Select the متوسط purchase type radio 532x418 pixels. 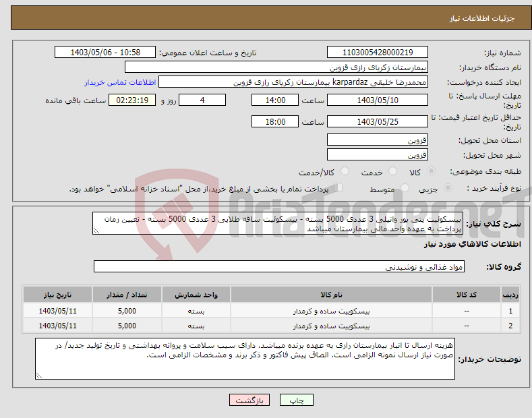(x=405, y=187)
